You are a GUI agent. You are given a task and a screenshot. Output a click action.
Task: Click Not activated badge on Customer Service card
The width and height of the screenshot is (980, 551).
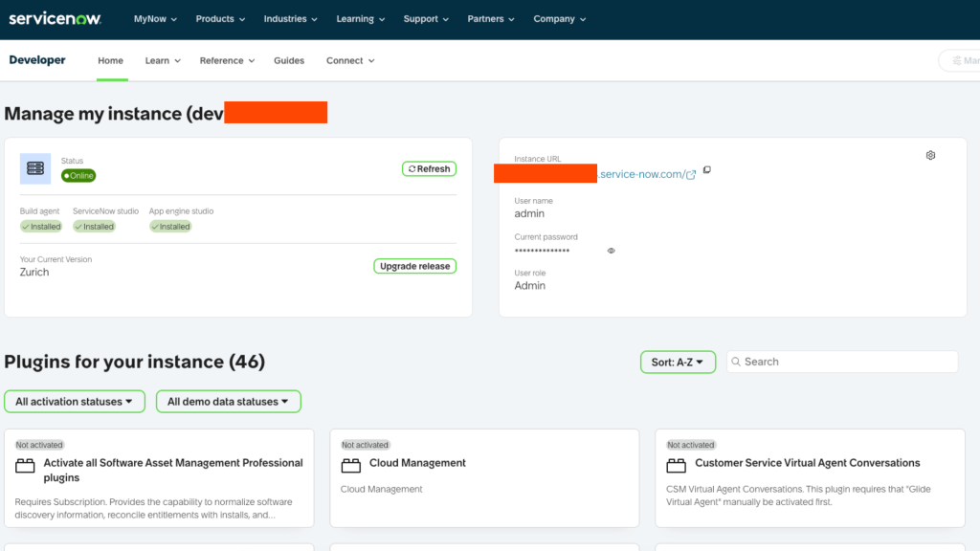pos(691,445)
